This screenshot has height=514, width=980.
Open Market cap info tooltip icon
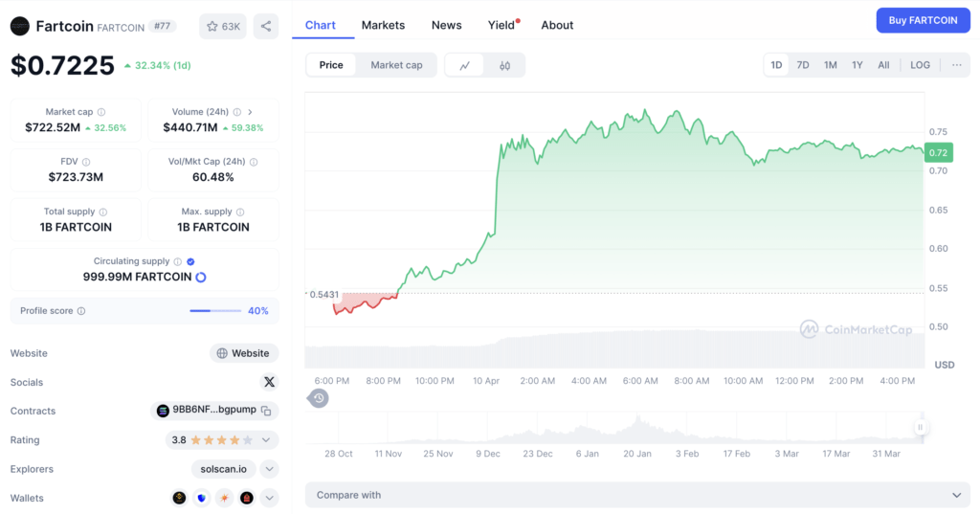tap(101, 112)
